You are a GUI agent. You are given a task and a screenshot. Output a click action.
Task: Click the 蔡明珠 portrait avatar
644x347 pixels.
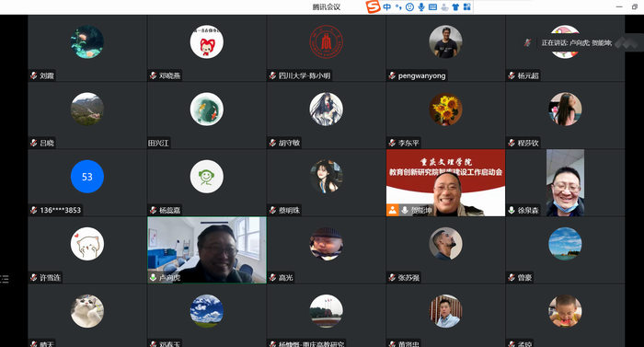[x=326, y=177]
